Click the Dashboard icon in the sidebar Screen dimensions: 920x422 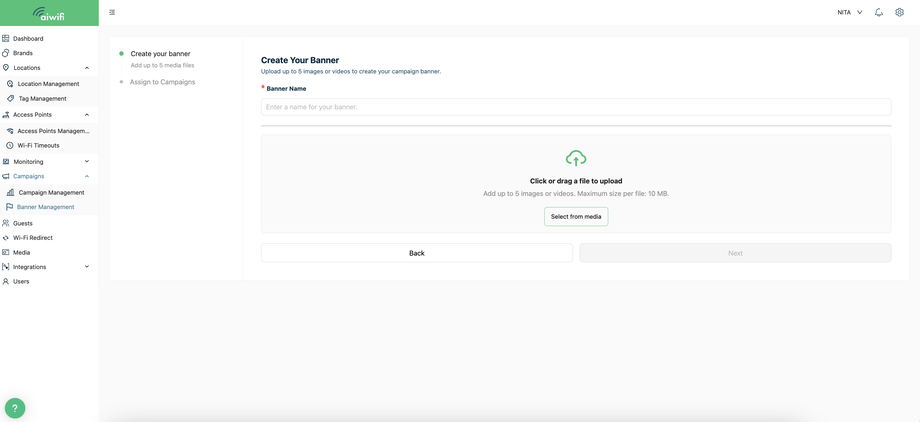click(x=6, y=38)
